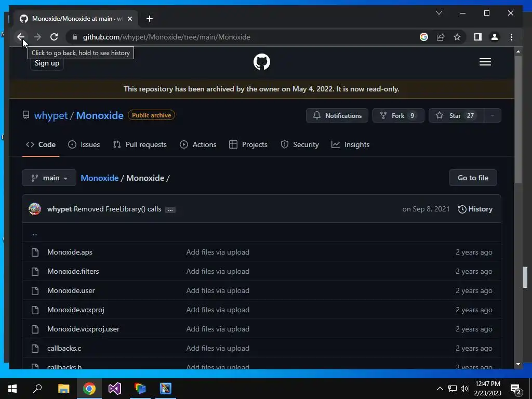Select the Insights tab
Screen dimensions: 532x399
(350, 144)
